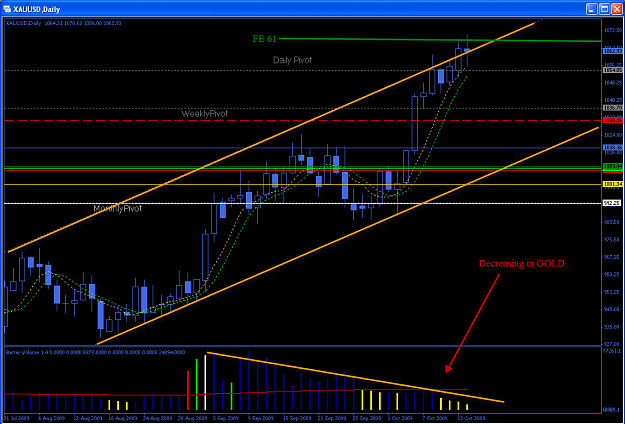Click the '1 Oct 2009' date label

click(x=400, y=418)
